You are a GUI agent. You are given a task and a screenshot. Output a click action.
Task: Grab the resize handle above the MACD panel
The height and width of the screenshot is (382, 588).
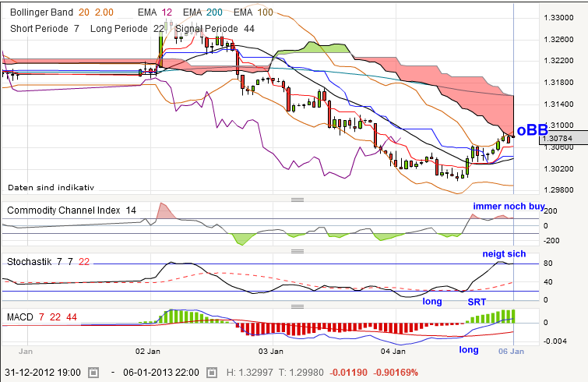coord(298,306)
